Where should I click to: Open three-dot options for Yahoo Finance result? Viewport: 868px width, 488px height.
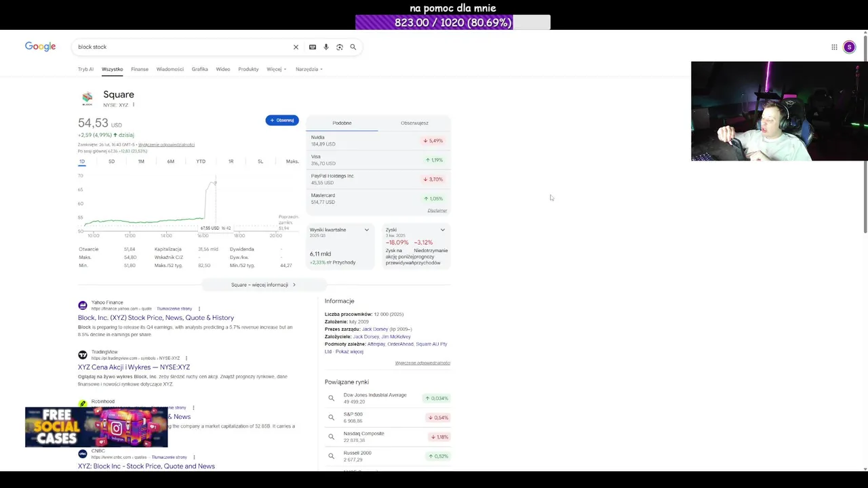click(x=199, y=309)
